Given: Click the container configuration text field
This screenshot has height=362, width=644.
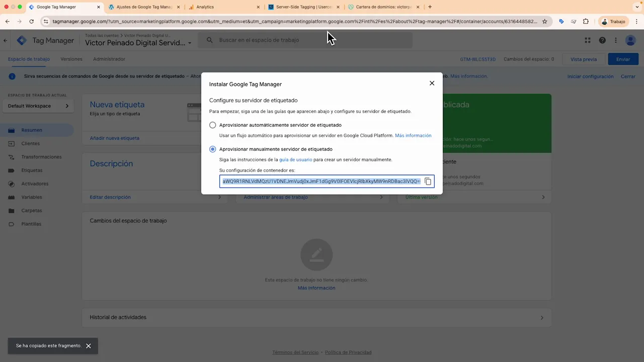Looking at the screenshot, I should tap(321, 181).
